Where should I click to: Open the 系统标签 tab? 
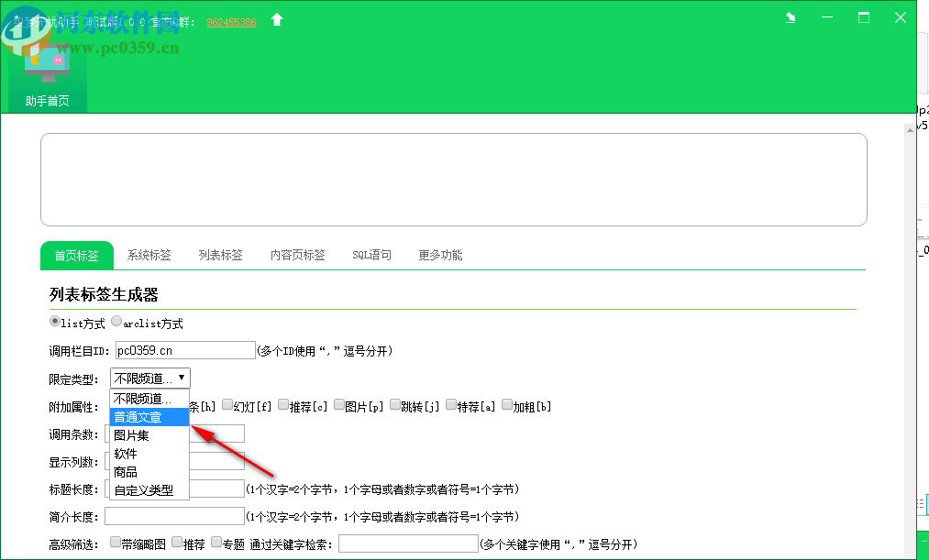(x=148, y=256)
